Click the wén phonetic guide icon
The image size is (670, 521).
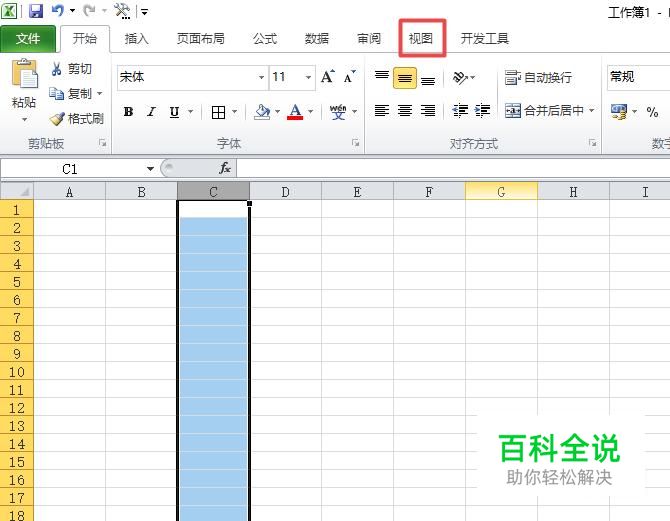pyautogui.click(x=338, y=112)
